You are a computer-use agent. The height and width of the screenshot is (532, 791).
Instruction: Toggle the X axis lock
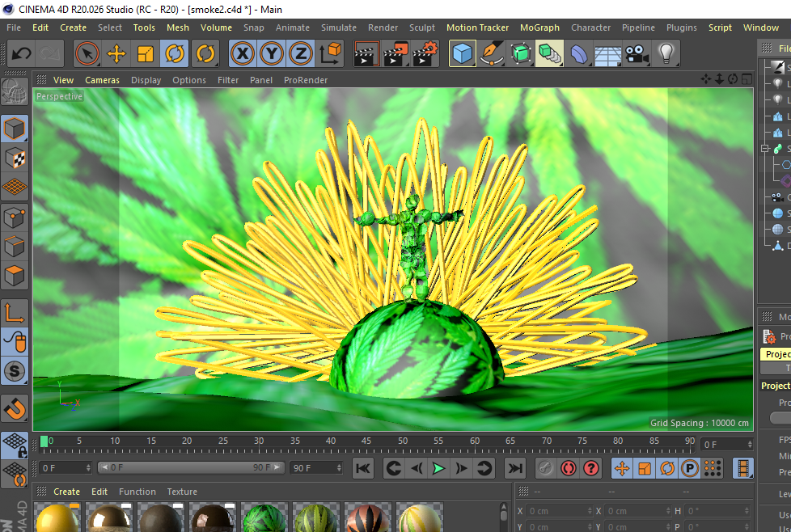point(243,53)
